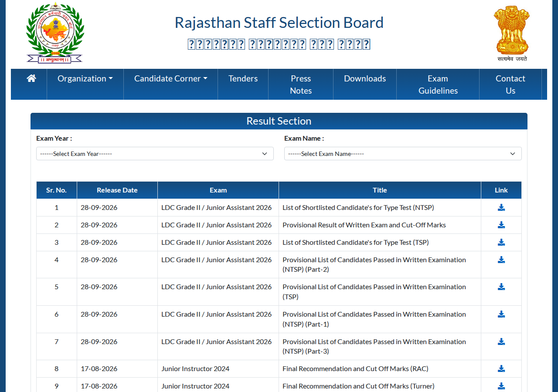Go to the Home icon in navigation bar
The height and width of the screenshot is (392, 558).
(31, 78)
